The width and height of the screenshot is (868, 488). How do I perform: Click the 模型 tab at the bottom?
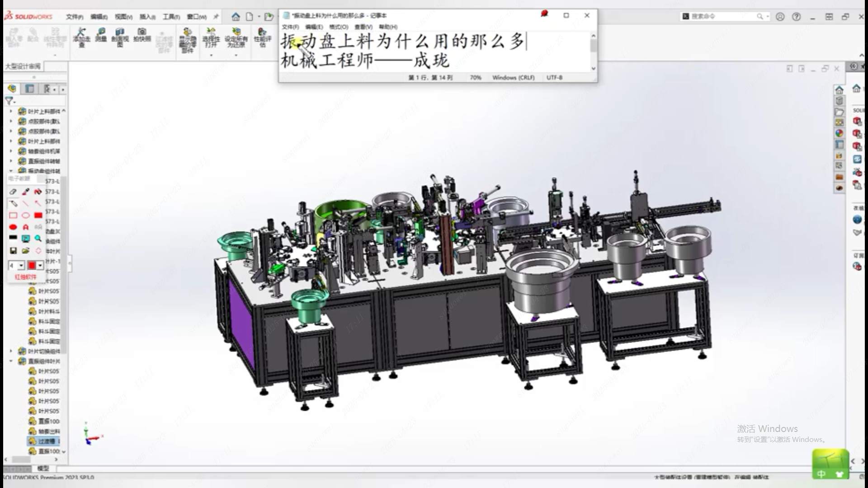click(43, 468)
